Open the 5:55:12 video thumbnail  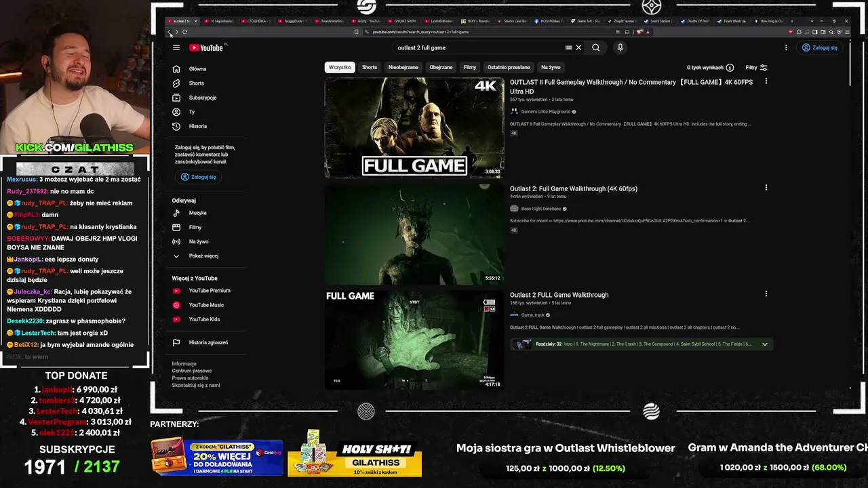point(414,235)
